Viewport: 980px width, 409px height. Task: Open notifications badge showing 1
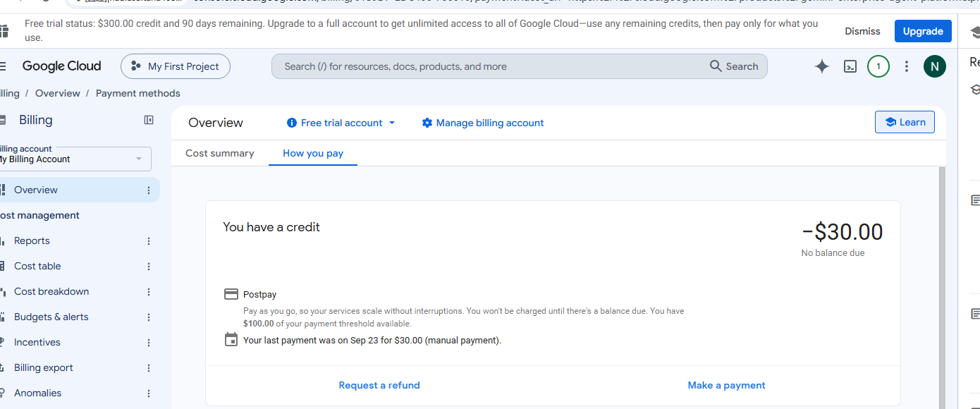(x=878, y=66)
